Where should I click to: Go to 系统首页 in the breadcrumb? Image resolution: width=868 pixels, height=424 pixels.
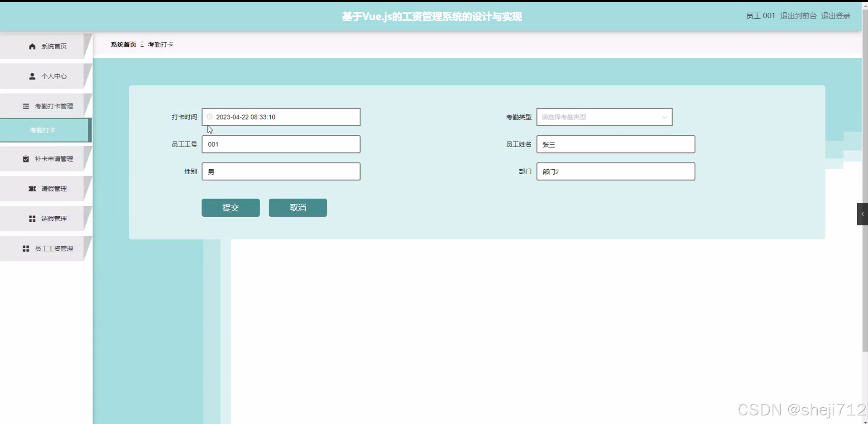pyautogui.click(x=123, y=44)
